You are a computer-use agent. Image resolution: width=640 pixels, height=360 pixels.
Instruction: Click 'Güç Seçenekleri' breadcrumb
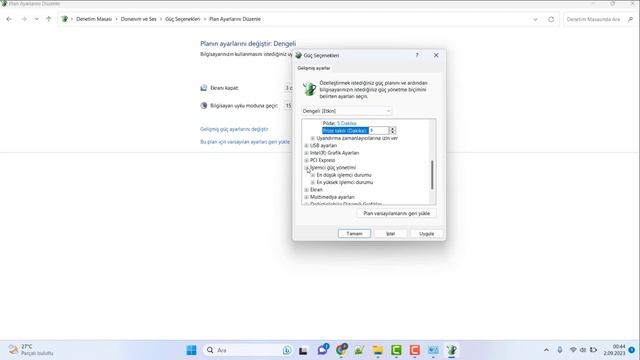[x=182, y=19]
